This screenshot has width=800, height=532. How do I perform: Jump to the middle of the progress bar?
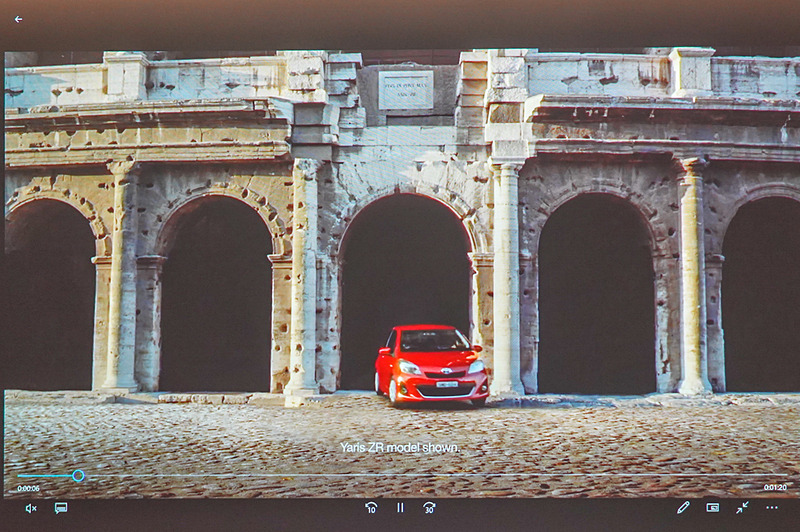(402, 475)
